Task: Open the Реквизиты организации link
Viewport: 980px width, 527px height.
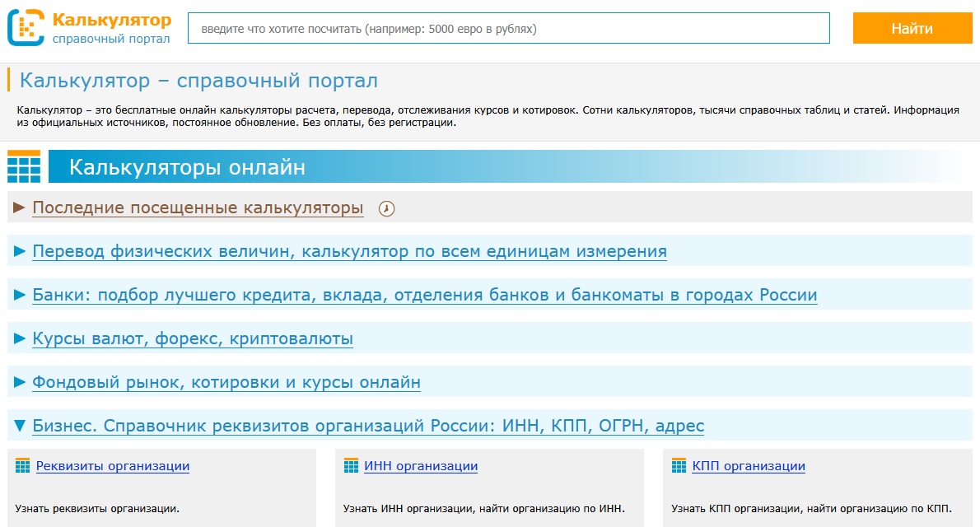Action: [x=113, y=466]
